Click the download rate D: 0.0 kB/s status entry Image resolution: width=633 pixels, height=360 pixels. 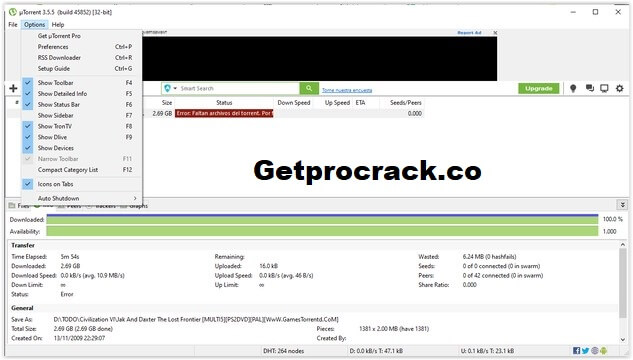pos(376,351)
